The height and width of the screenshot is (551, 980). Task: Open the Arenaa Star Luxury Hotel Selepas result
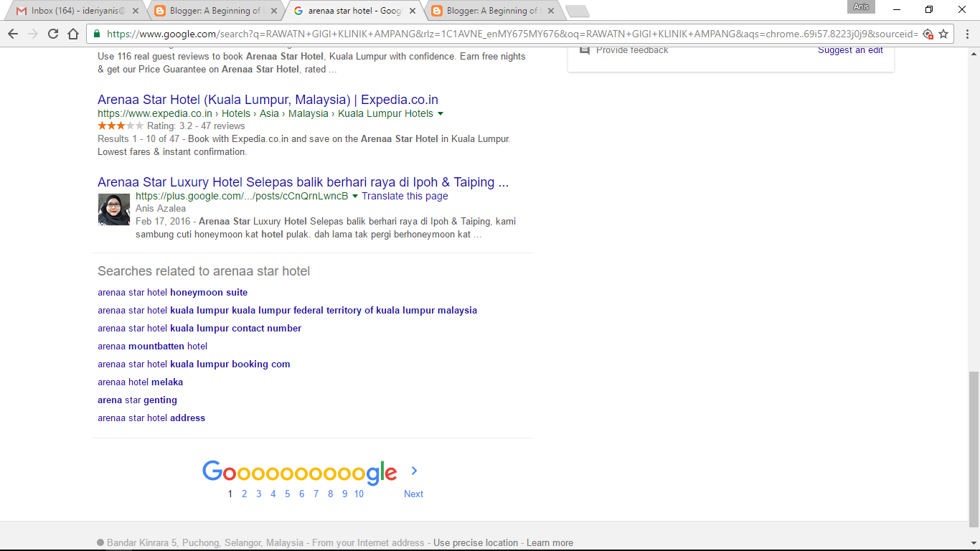pyautogui.click(x=303, y=182)
